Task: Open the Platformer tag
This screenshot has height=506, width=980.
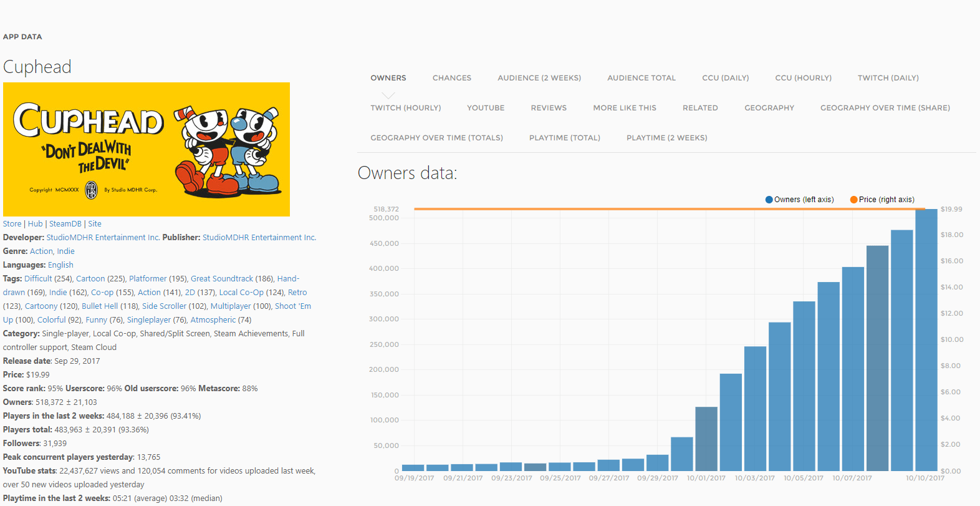Action: click(148, 279)
